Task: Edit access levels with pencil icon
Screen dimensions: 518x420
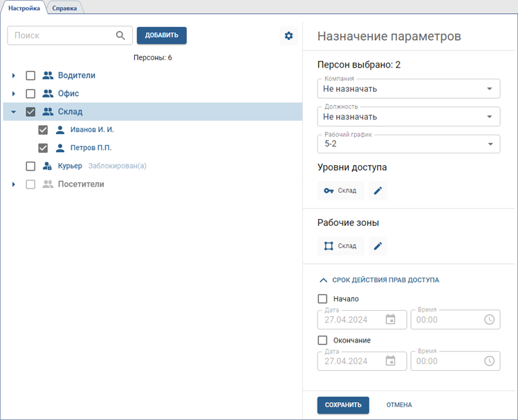Action: coord(378,191)
